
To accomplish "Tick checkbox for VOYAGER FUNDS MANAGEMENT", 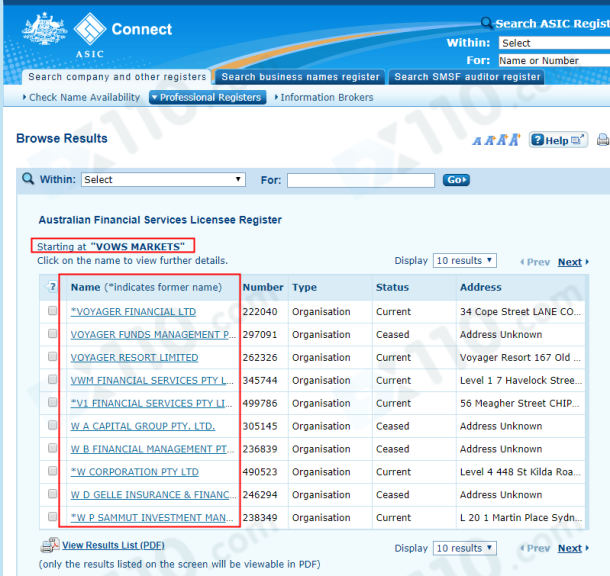I will [52, 334].
